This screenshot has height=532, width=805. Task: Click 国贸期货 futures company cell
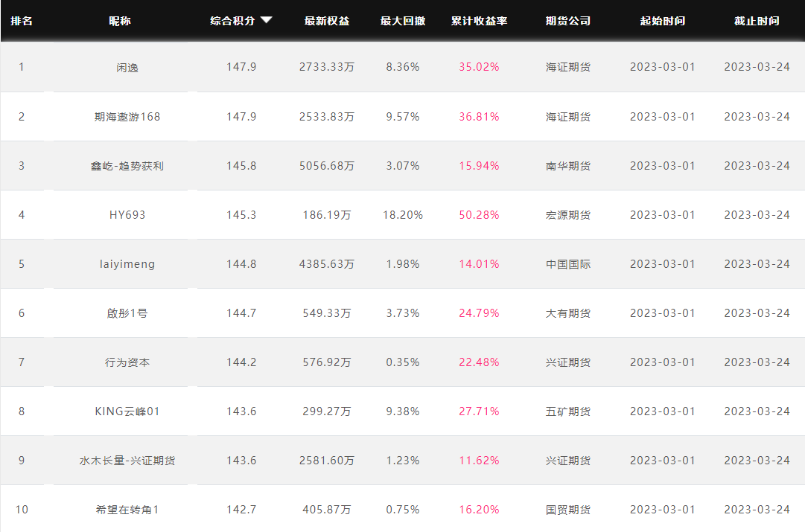567,510
